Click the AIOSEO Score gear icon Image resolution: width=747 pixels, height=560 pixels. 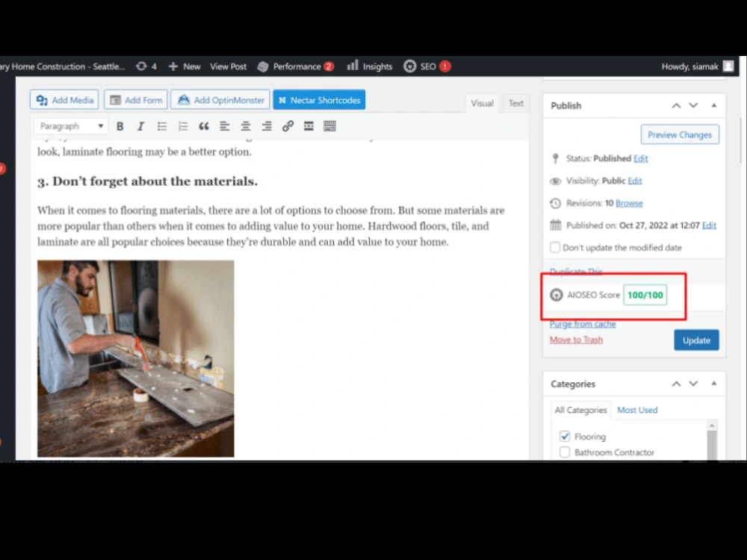pos(557,295)
